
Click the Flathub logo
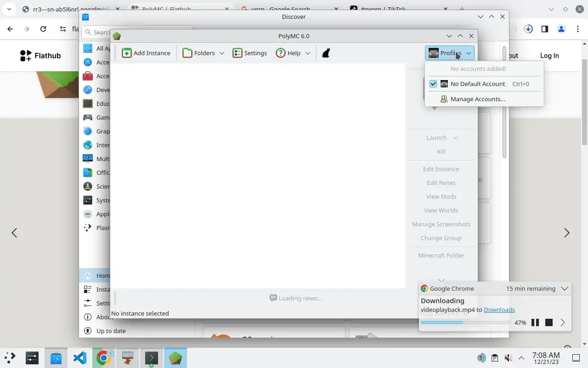tap(40, 56)
